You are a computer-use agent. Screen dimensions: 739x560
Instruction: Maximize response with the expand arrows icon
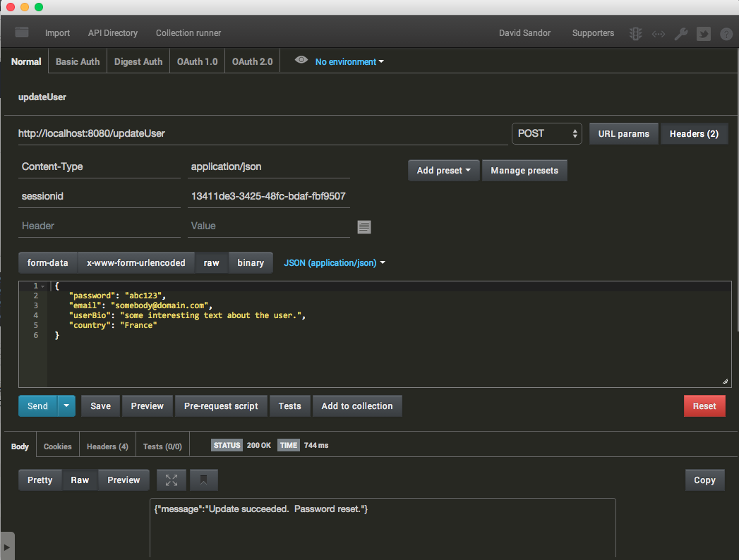(172, 480)
